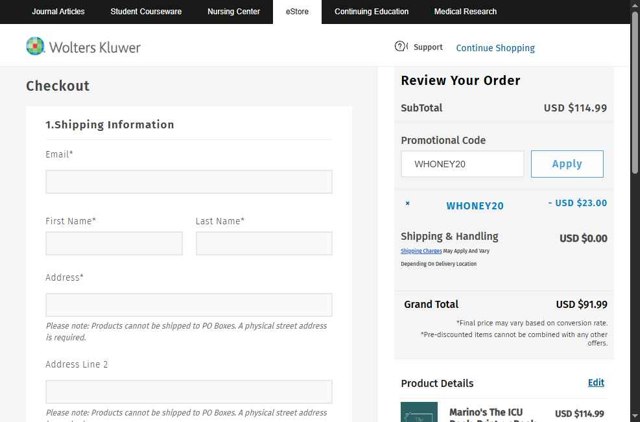Viewport: 640px width, 422px height.
Task: Click the Support help icon
Action: click(400, 47)
